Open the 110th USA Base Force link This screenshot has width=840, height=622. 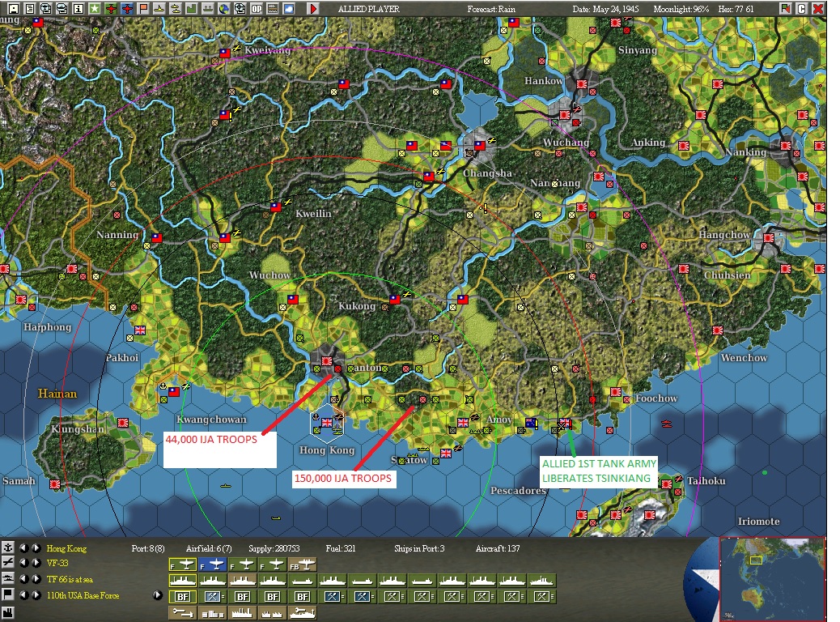coord(83,596)
